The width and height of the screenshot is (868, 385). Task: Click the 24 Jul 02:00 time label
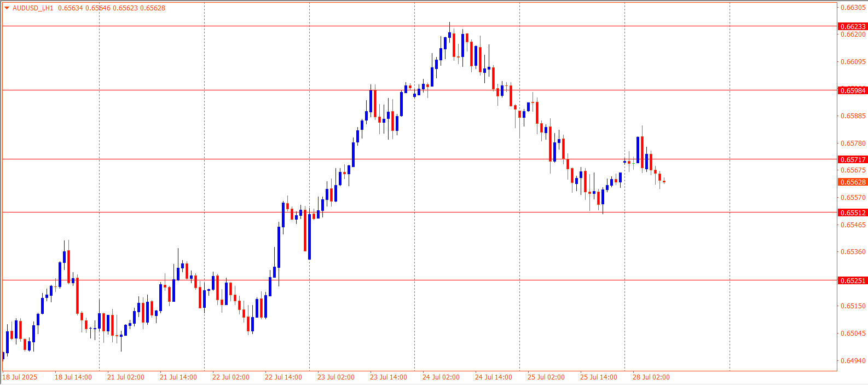[441, 377]
